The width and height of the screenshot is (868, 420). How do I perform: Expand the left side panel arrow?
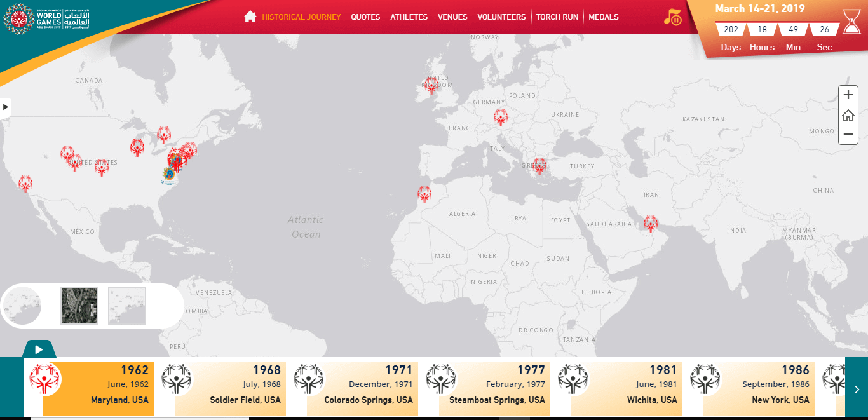coord(6,107)
